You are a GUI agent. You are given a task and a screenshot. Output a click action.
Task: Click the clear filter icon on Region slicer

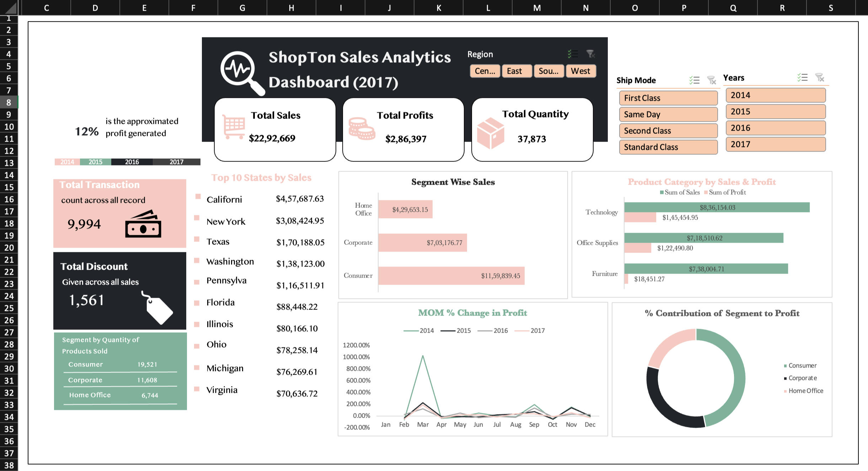pyautogui.click(x=590, y=54)
